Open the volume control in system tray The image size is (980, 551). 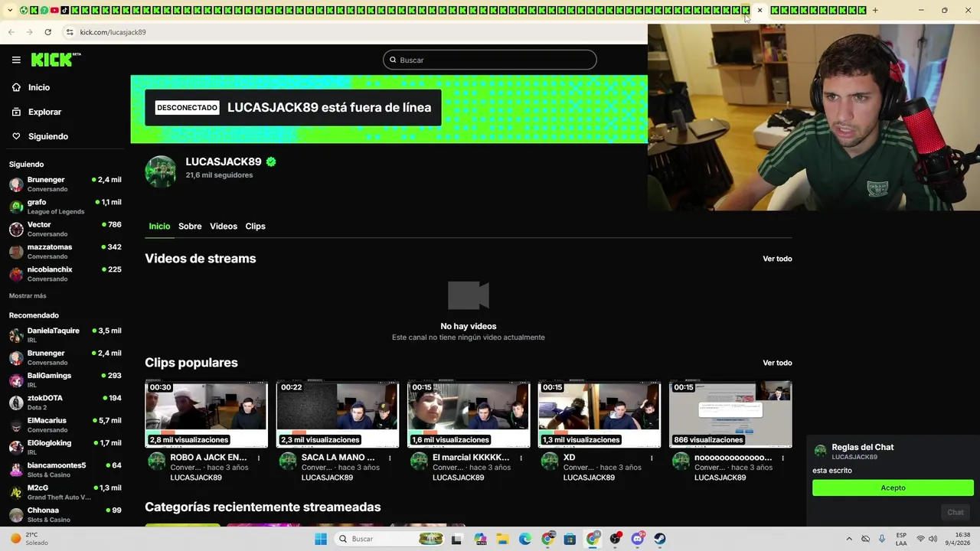pos(933,539)
